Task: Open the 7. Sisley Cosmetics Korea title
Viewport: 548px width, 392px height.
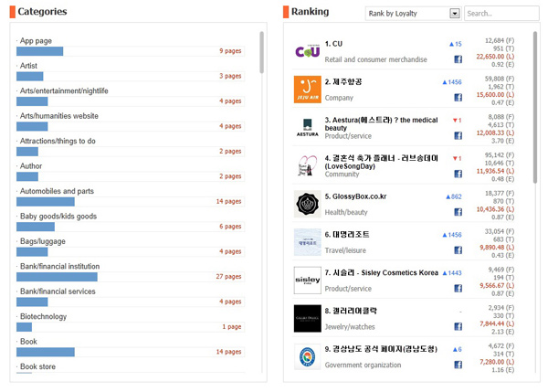Action: pyautogui.click(x=381, y=273)
